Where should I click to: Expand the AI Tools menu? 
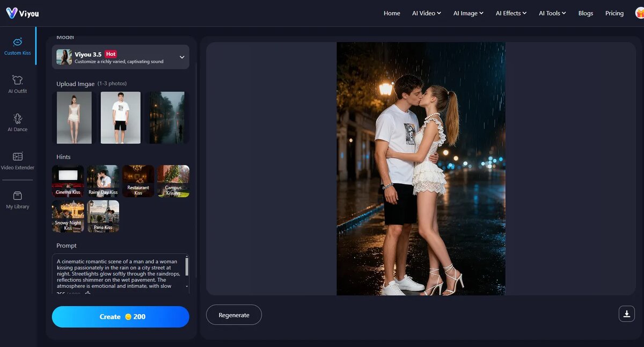552,13
